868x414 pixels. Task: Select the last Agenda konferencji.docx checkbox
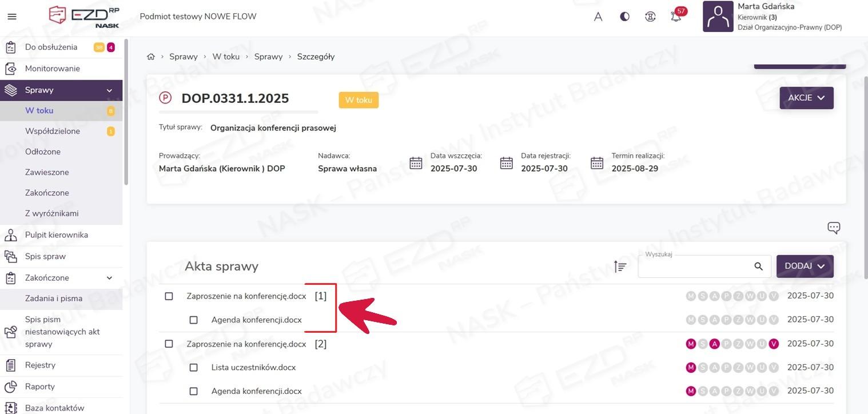point(193,392)
